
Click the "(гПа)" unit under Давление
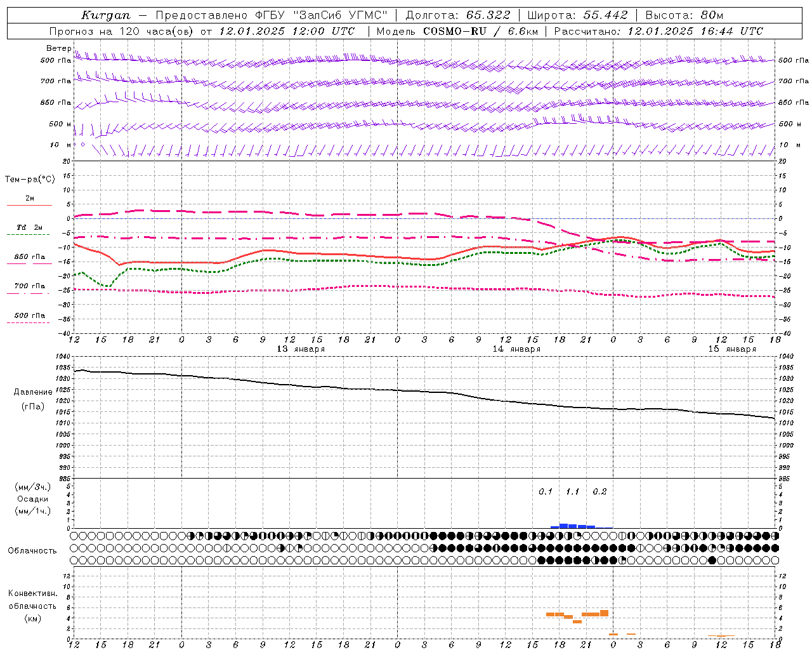pyautogui.click(x=33, y=407)
